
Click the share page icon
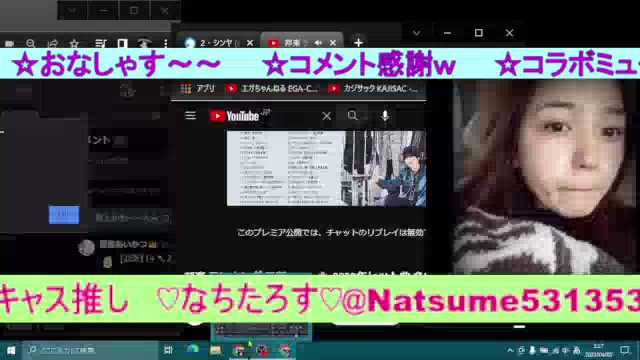53,43
